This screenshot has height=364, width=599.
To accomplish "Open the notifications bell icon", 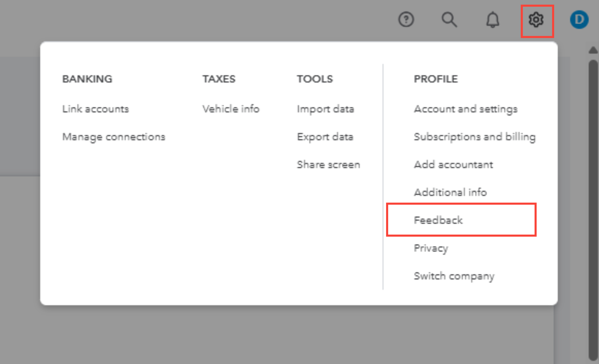I will pos(493,20).
